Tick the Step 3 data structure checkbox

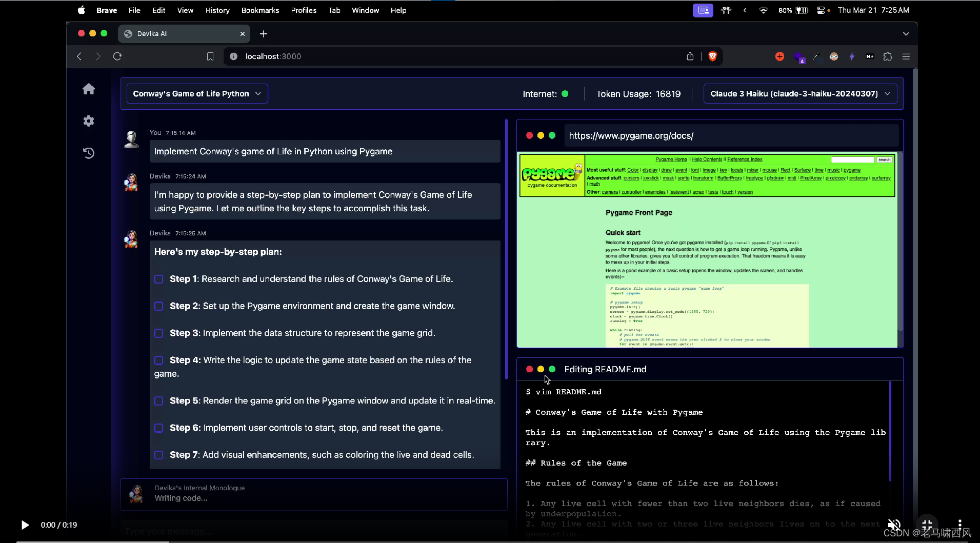point(159,333)
